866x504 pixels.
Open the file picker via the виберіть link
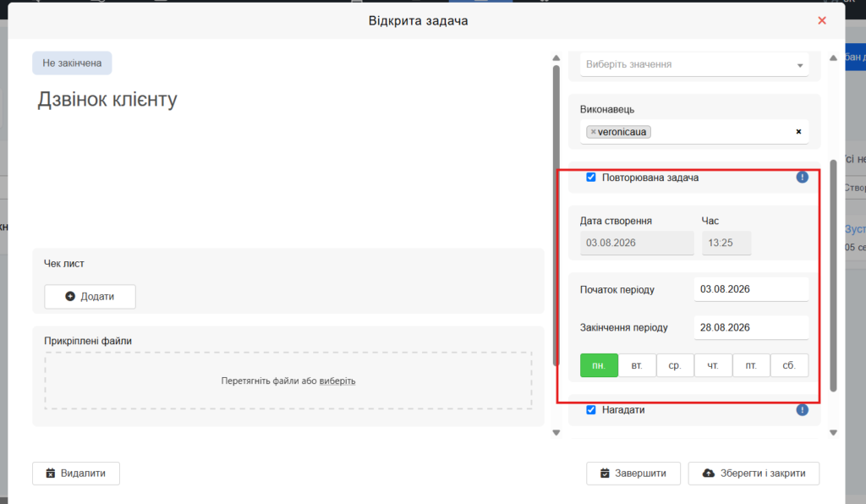pyautogui.click(x=337, y=381)
